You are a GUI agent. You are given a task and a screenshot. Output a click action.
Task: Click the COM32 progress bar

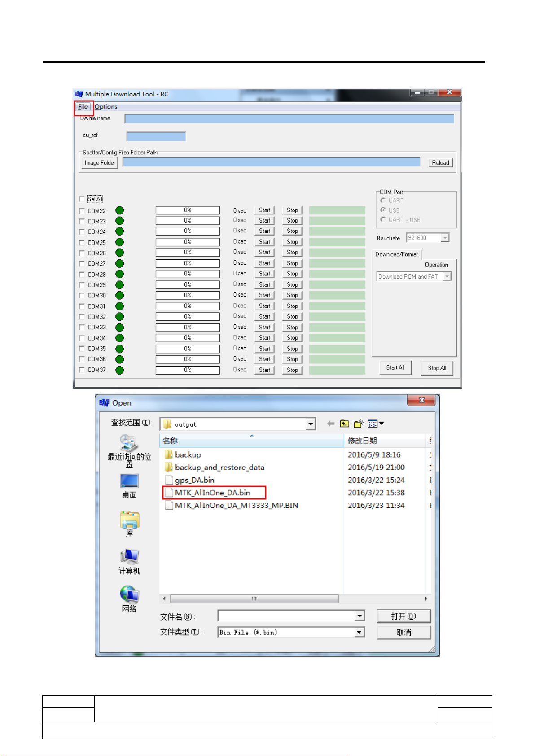click(x=188, y=317)
